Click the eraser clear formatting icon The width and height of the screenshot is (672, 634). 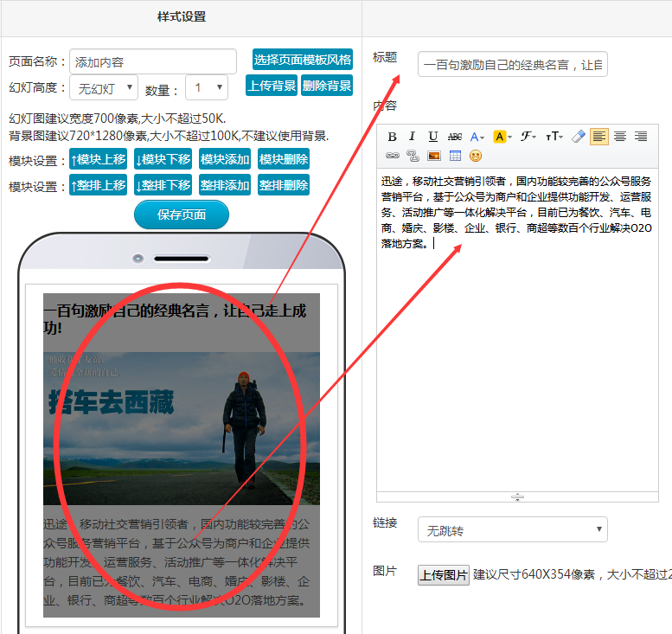[x=579, y=137]
